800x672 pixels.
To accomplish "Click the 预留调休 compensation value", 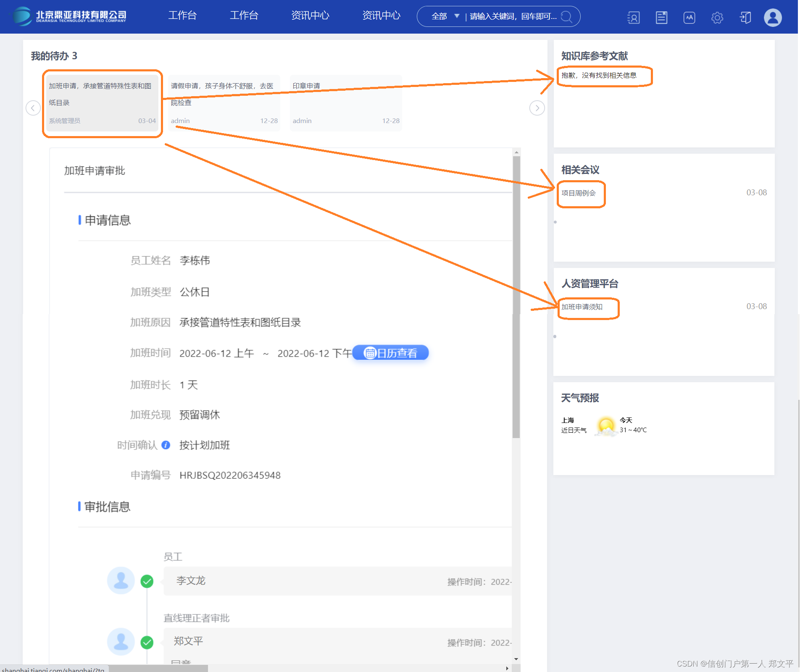I will click(x=200, y=415).
